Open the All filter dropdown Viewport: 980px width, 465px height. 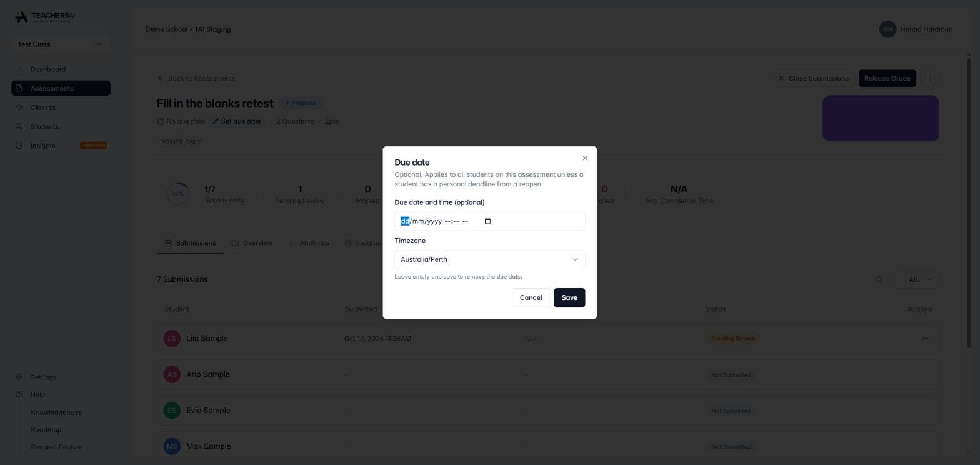(917, 279)
